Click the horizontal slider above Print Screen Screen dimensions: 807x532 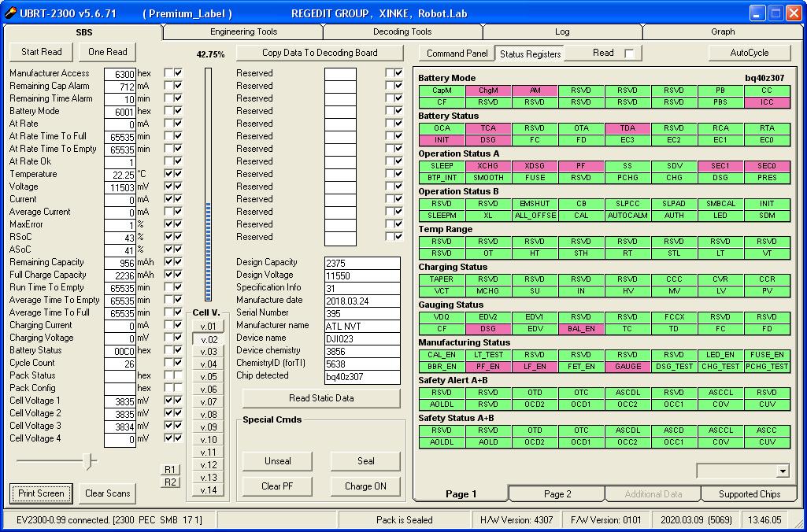[x=57, y=461]
